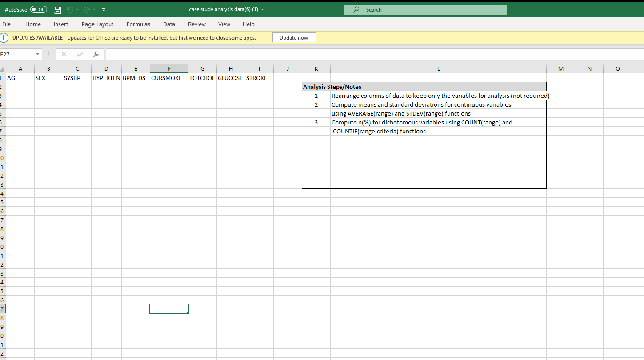Select column K header
Screen dimensions: 644x360
(316, 69)
